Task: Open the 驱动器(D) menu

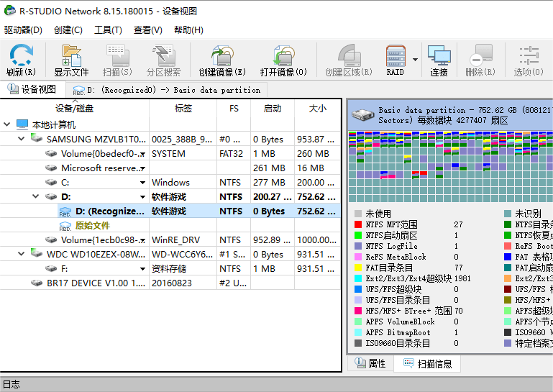Action: [23, 30]
